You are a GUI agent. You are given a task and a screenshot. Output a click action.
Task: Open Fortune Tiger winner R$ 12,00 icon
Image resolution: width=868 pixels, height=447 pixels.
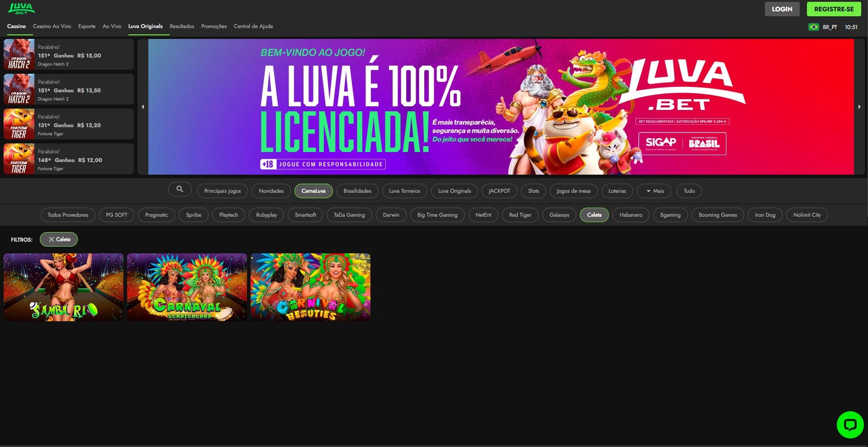[19, 159]
